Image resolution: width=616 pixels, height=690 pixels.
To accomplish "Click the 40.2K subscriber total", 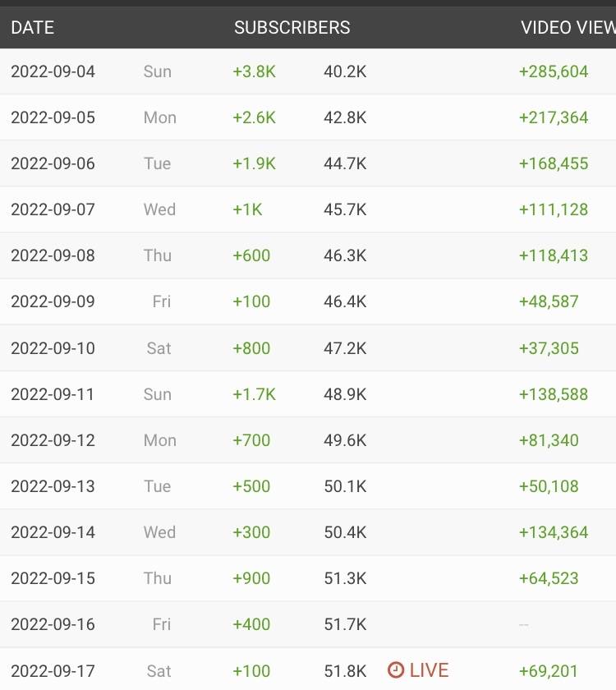I will click(x=345, y=71).
